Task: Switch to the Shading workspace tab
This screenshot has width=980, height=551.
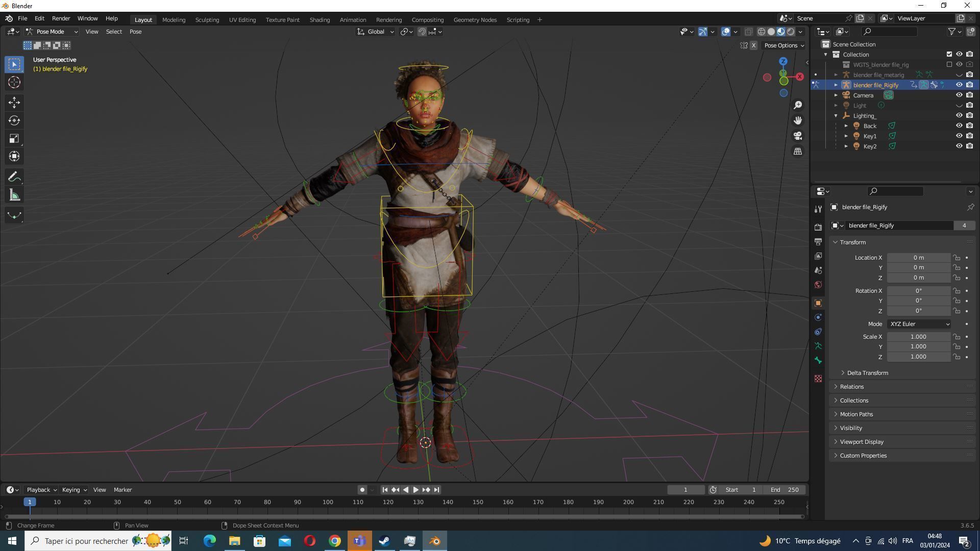Action: pos(320,20)
